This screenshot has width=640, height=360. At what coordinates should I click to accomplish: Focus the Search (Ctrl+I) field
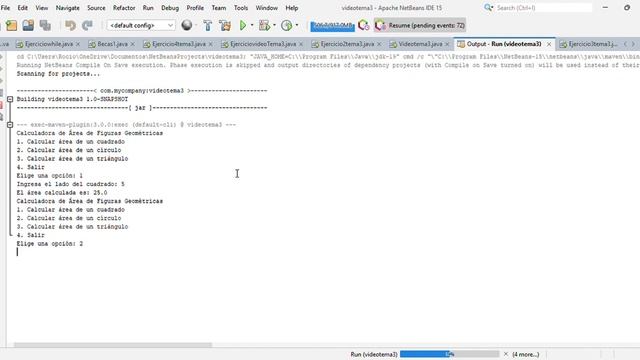pos(543,8)
